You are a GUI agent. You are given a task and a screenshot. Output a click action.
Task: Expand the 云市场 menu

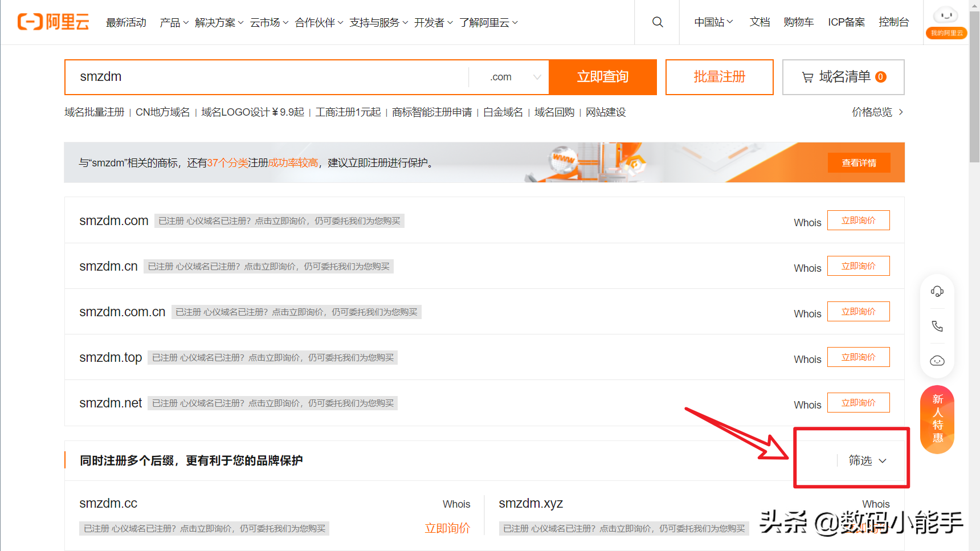[x=269, y=23]
